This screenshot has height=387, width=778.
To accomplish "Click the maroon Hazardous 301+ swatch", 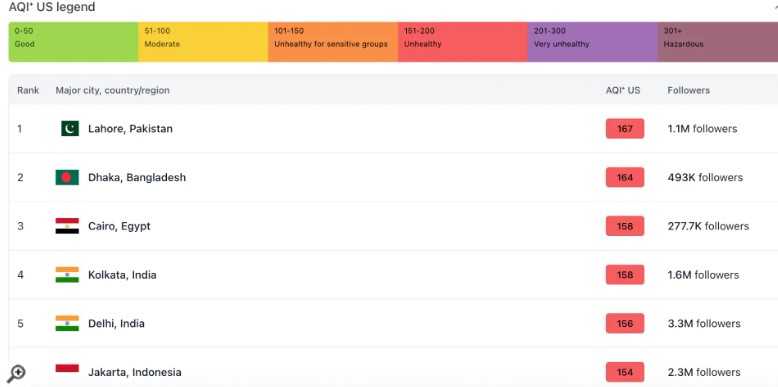I will tap(718, 42).
